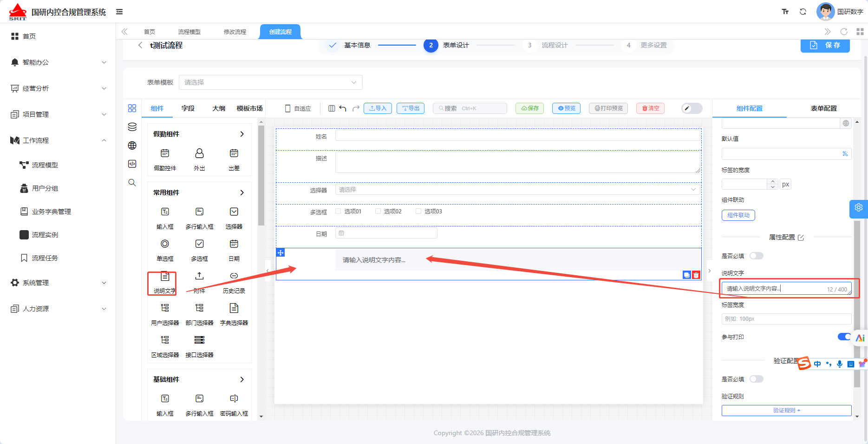868x444 pixels.
Task: Pick the 输入框 icon under 常用组件
Action: click(x=165, y=212)
